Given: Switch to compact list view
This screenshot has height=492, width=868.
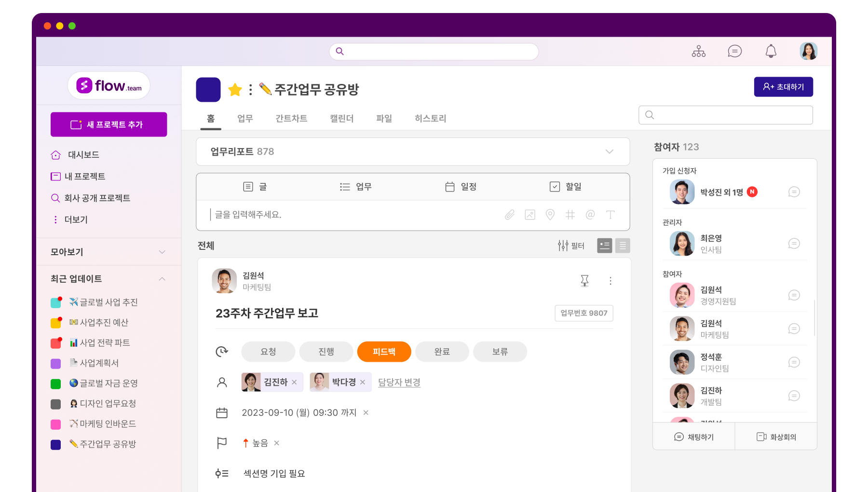Looking at the screenshot, I should [x=623, y=246].
